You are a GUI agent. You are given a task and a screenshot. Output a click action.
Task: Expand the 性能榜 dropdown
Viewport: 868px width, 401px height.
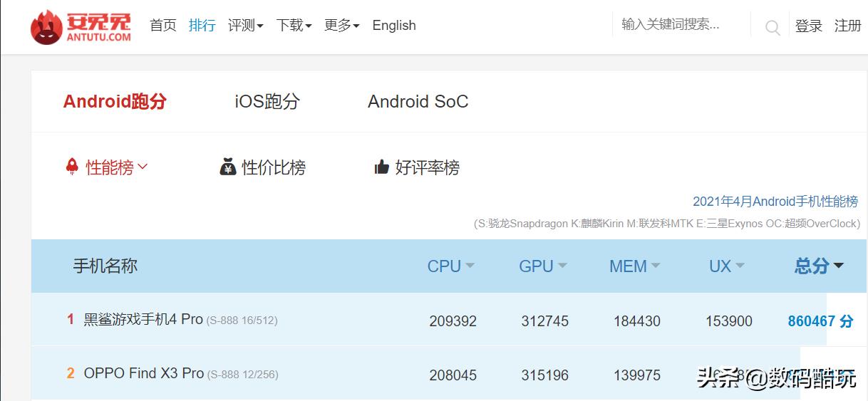coord(116,167)
